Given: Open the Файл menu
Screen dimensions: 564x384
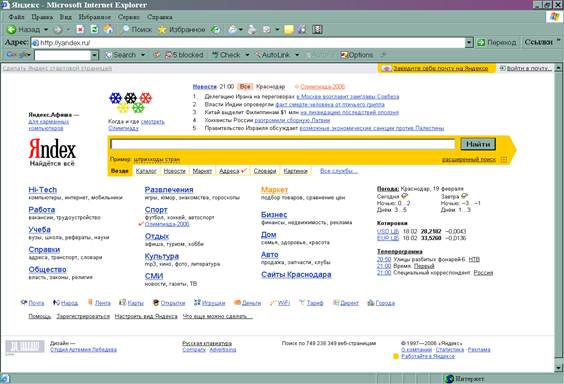Looking at the screenshot, I should (x=16, y=17).
